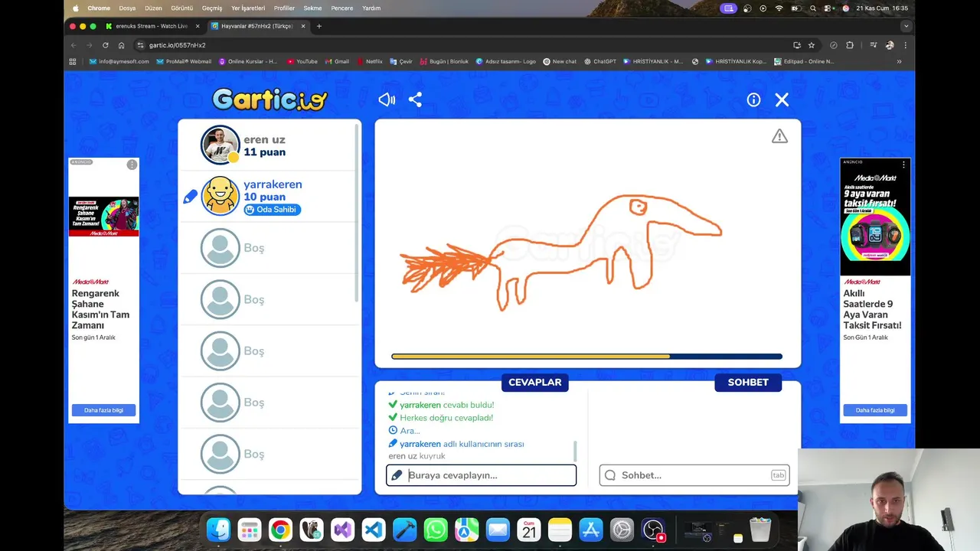The image size is (980, 551).
Task: Click the first Boş empty player slot
Action: click(268, 248)
